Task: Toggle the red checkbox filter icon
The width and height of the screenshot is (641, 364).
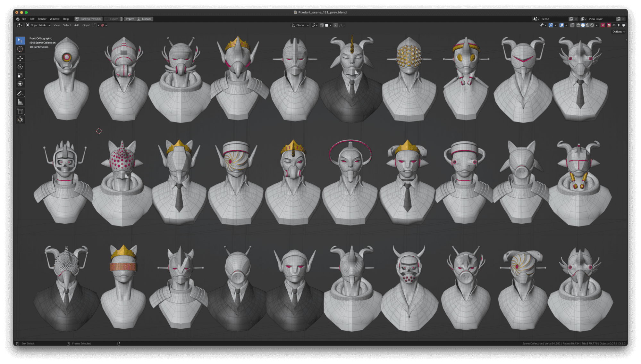Action: 609,25
